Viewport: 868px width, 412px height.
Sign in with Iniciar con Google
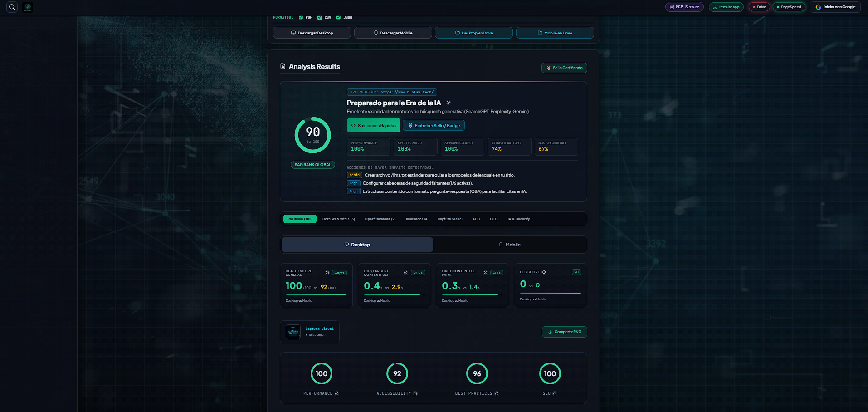click(835, 7)
